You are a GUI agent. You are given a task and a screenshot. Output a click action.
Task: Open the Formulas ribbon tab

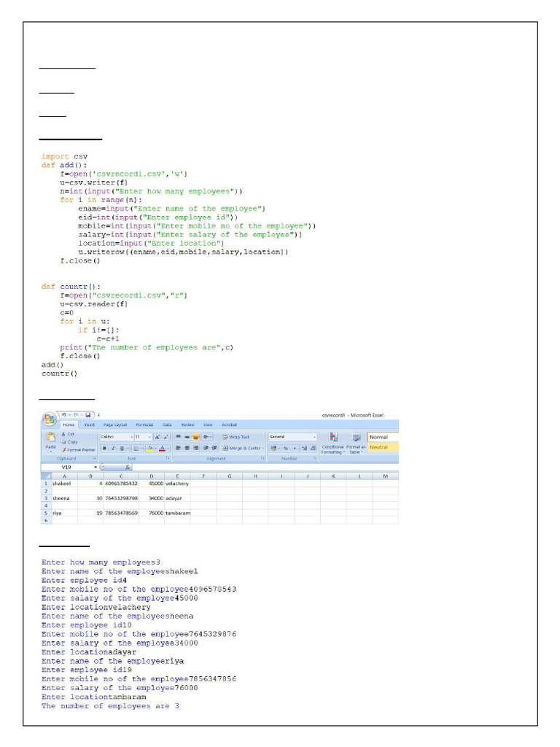[x=144, y=425]
